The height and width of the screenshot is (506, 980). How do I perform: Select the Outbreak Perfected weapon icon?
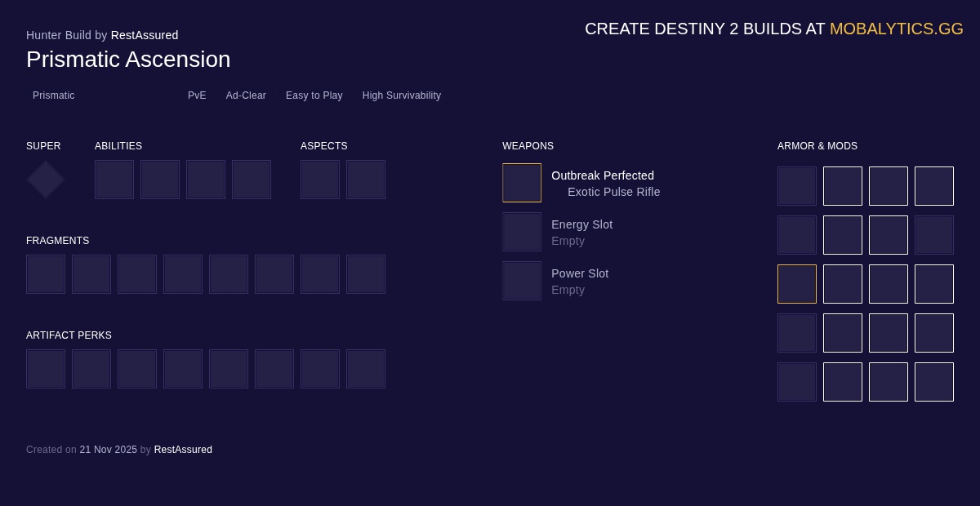[x=522, y=183]
